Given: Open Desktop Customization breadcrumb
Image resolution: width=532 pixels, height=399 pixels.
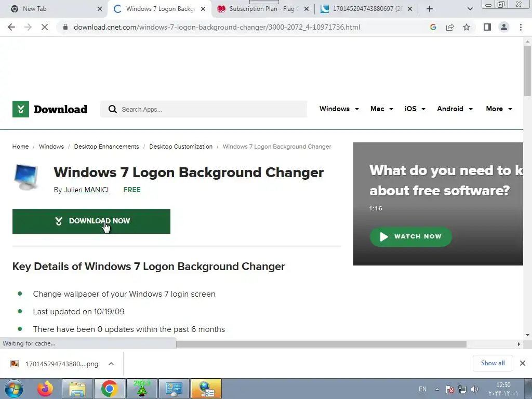Looking at the screenshot, I should [x=181, y=147].
